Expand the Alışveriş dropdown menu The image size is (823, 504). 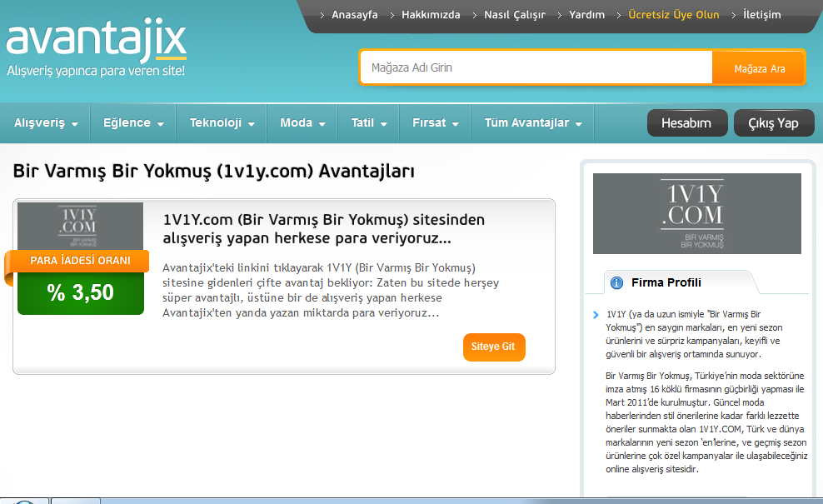pos(46,122)
